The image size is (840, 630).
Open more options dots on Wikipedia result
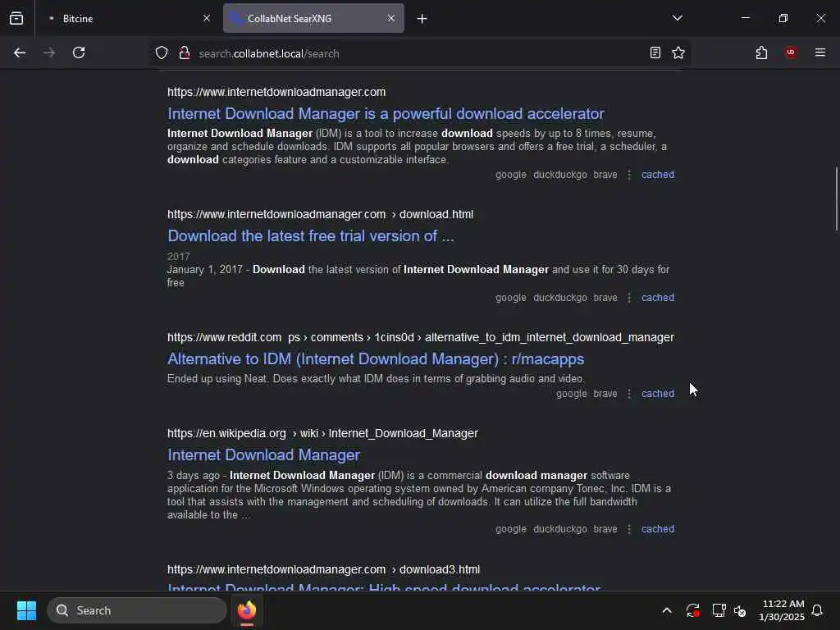coord(629,529)
